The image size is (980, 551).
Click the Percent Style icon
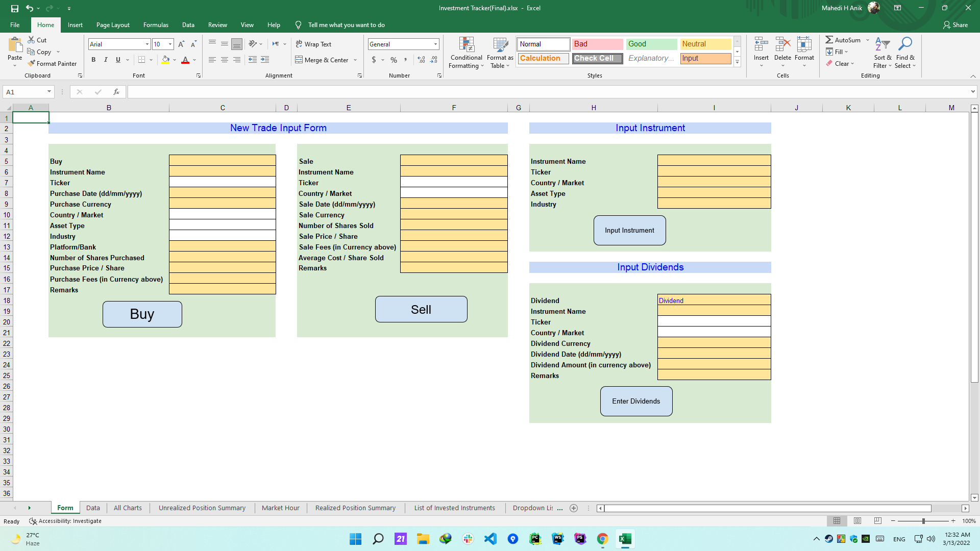394,60
